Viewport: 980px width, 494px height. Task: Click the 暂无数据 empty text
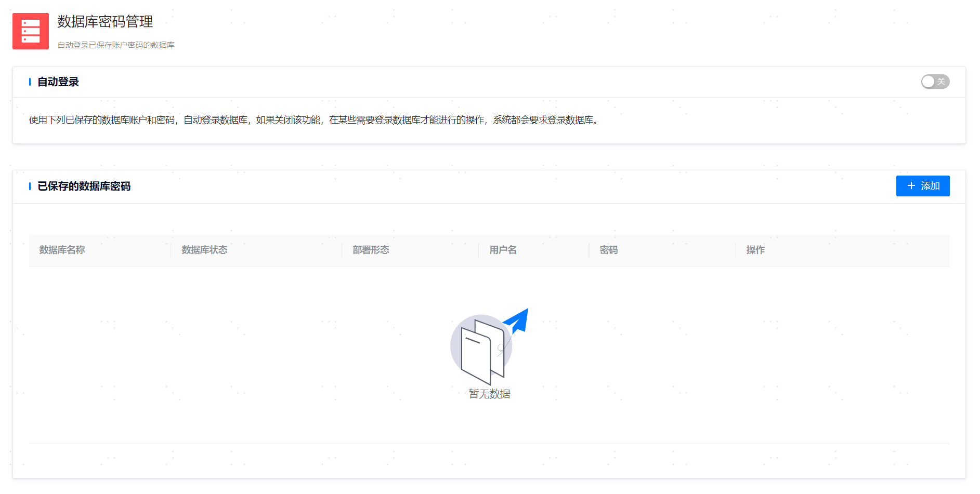click(x=489, y=394)
